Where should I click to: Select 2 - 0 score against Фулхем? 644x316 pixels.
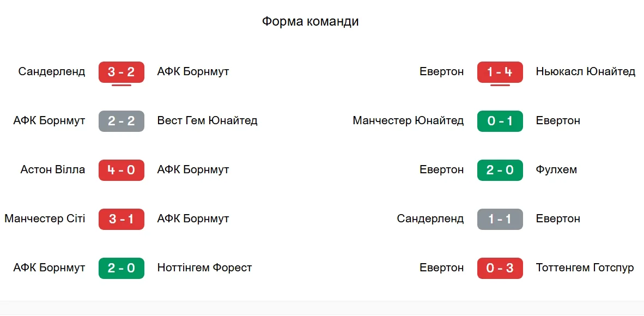(x=500, y=170)
